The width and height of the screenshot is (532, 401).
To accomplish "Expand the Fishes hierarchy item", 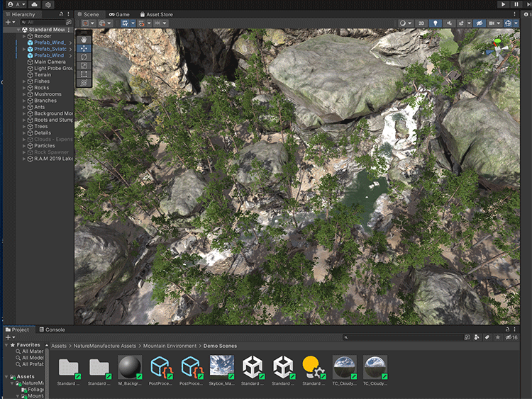I will click(24, 81).
